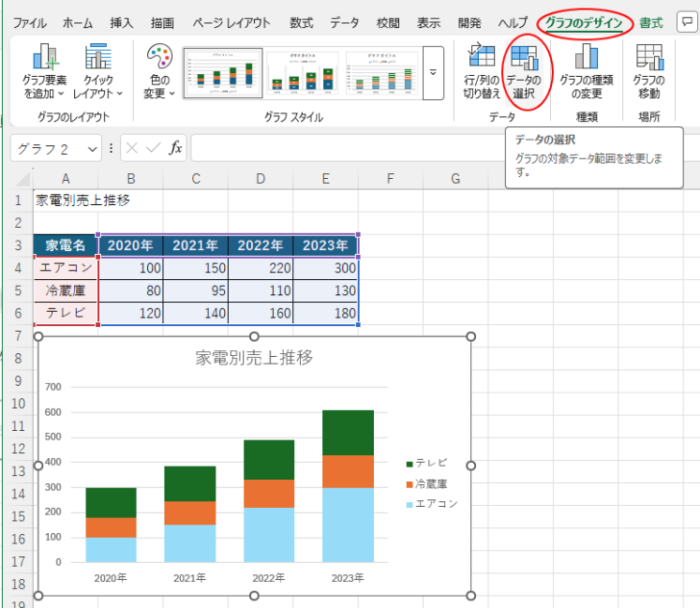Expand the chart styles gallery dropdown
The height and width of the screenshot is (608, 700).
click(x=433, y=73)
